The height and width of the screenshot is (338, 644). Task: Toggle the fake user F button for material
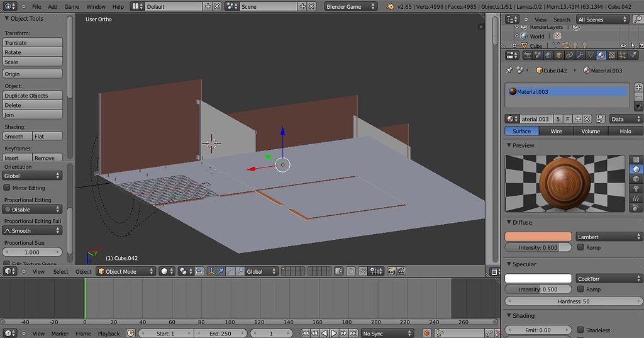568,119
